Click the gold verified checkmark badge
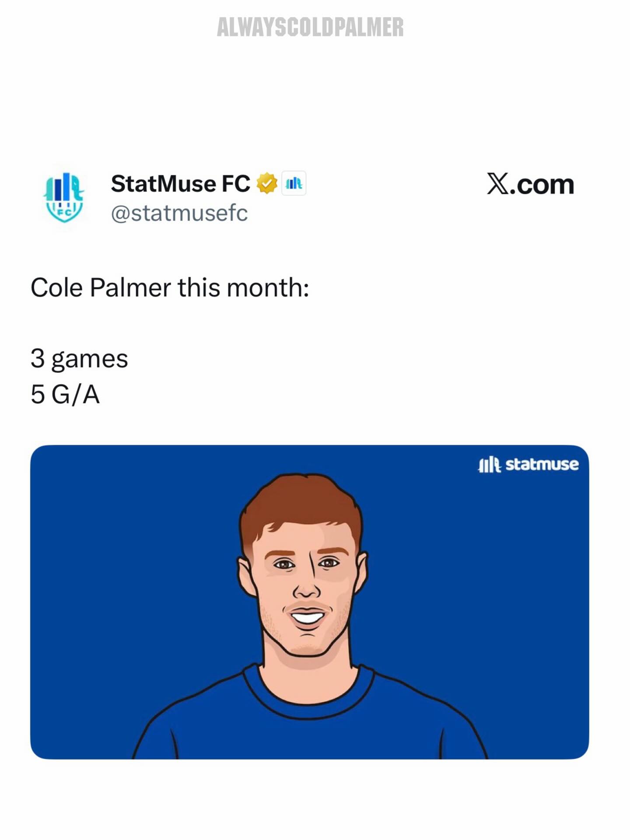This screenshot has width=630, height=840. [x=266, y=183]
